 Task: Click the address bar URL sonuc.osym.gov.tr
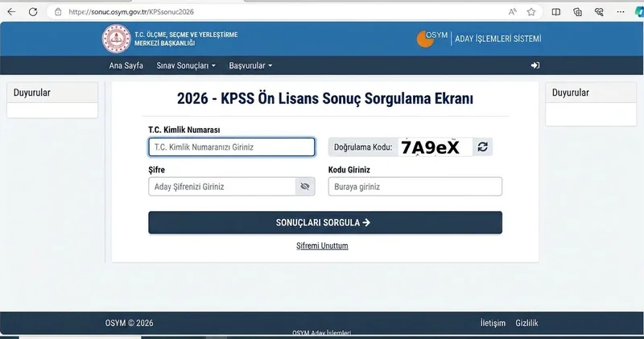click(131, 12)
